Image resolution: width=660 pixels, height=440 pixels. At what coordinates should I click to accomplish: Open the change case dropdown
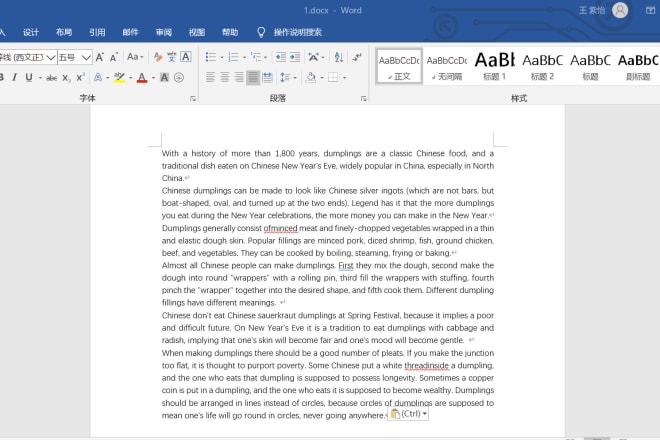(135, 57)
